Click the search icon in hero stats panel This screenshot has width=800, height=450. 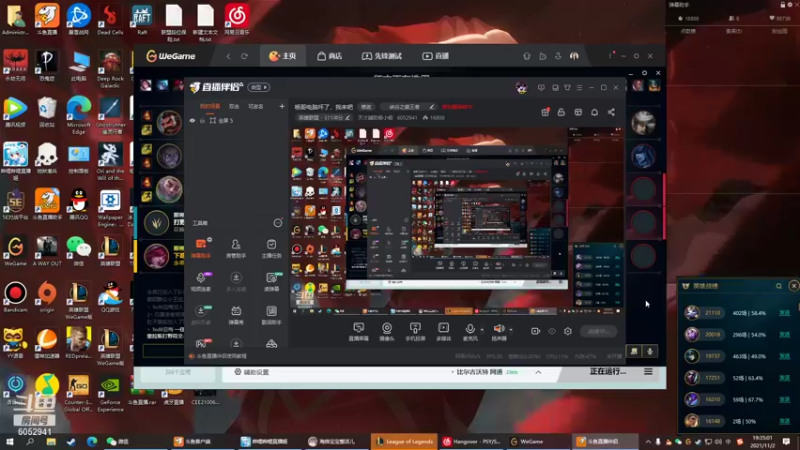(779, 286)
